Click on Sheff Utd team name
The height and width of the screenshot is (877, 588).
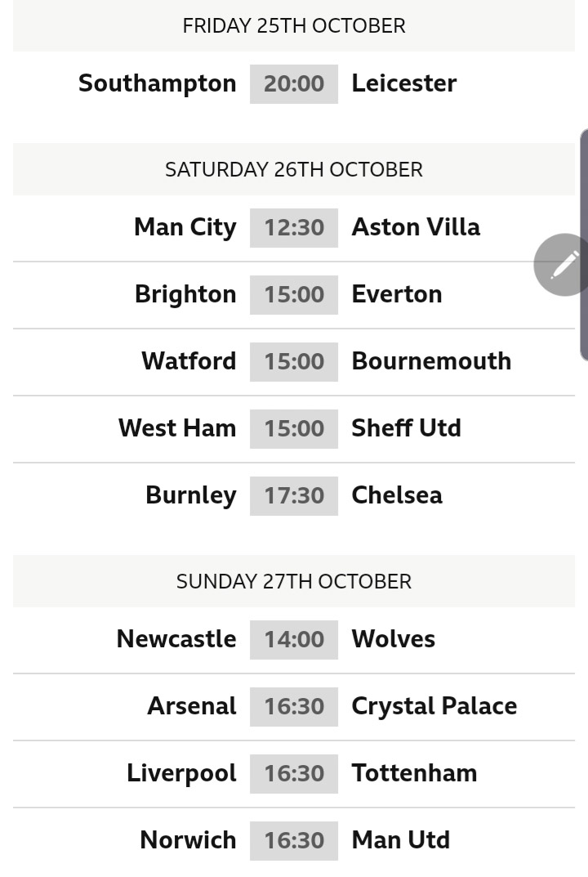pyautogui.click(x=407, y=428)
